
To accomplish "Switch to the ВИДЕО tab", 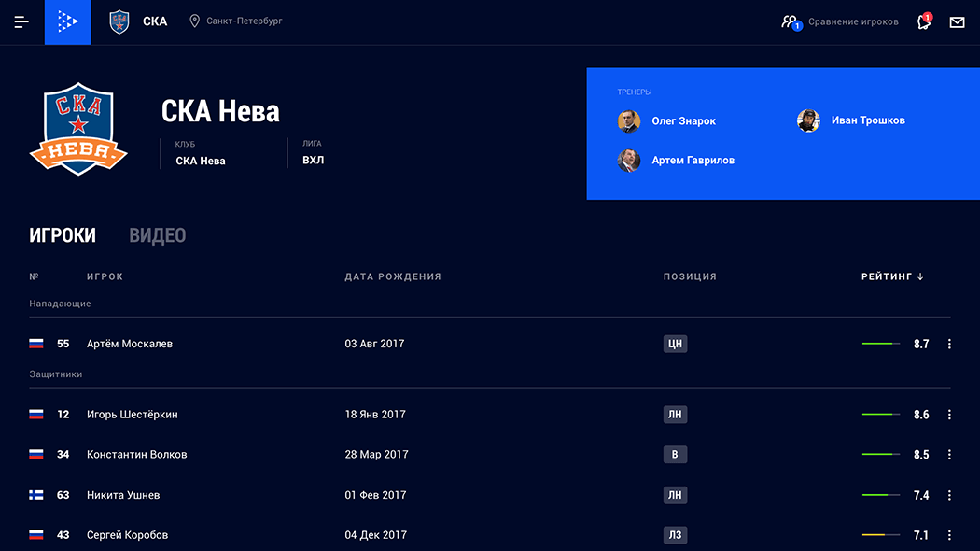I will [157, 235].
